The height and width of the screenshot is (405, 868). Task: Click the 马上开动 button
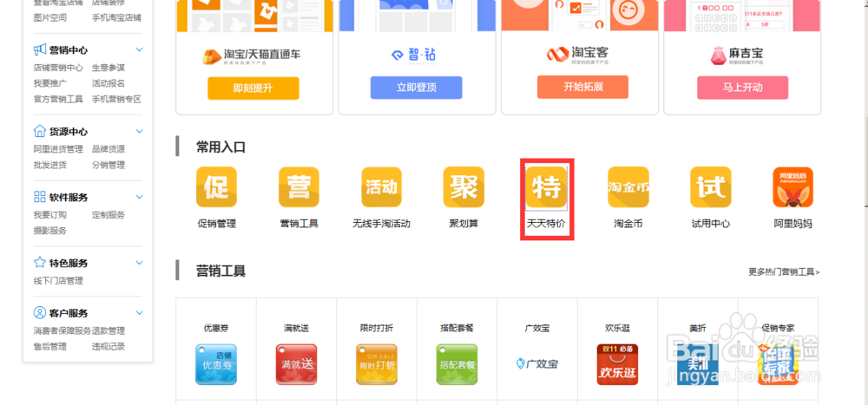(742, 88)
